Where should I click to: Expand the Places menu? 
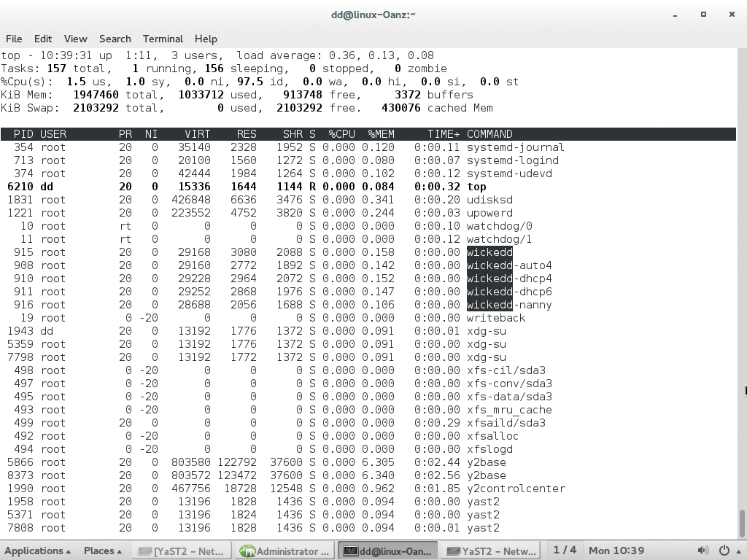click(x=103, y=551)
